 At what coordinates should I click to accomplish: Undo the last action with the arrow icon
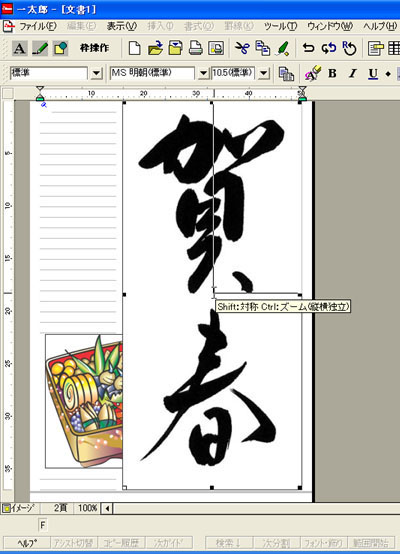click(x=308, y=48)
